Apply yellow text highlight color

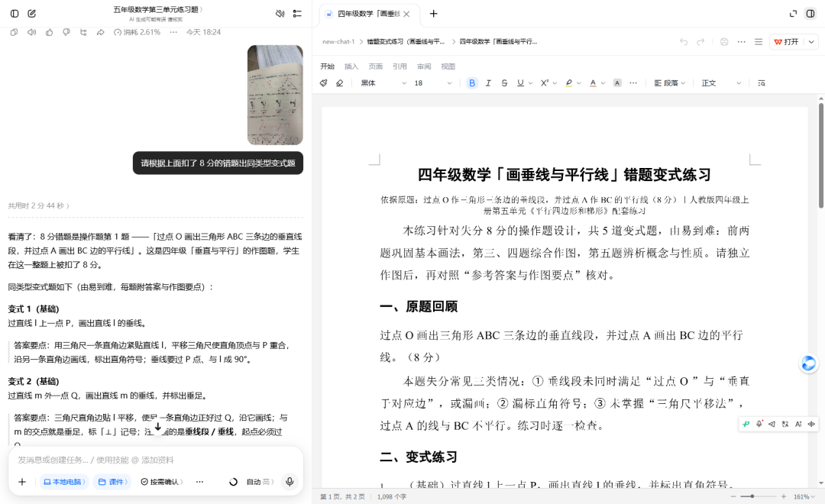pos(569,83)
